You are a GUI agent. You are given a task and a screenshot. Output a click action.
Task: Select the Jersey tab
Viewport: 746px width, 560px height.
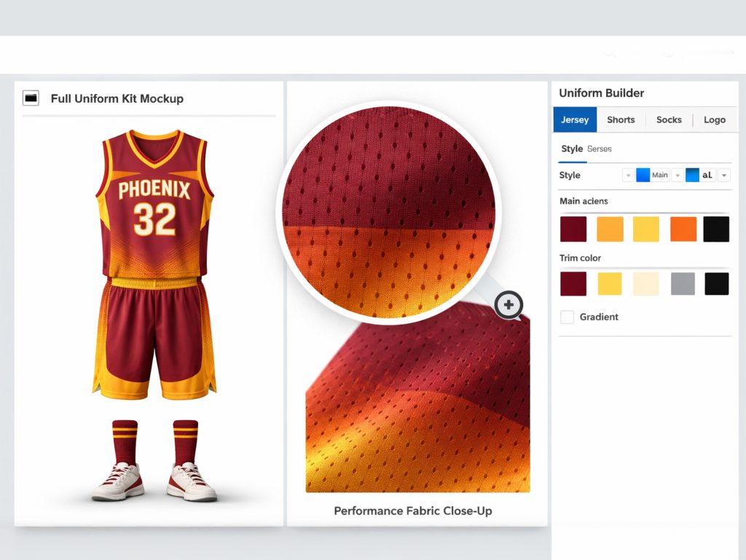coord(575,119)
